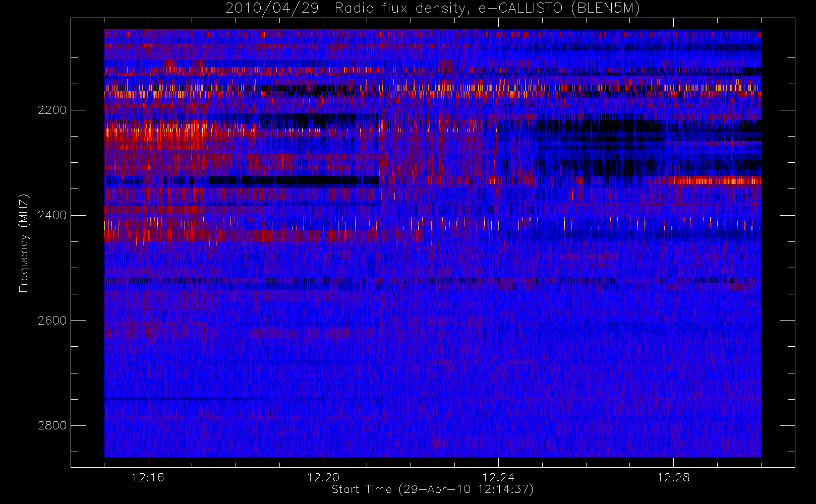Click the 2200 frequency tick label
Viewport: 816px width, 504px height.
pyautogui.click(x=52, y=110)
